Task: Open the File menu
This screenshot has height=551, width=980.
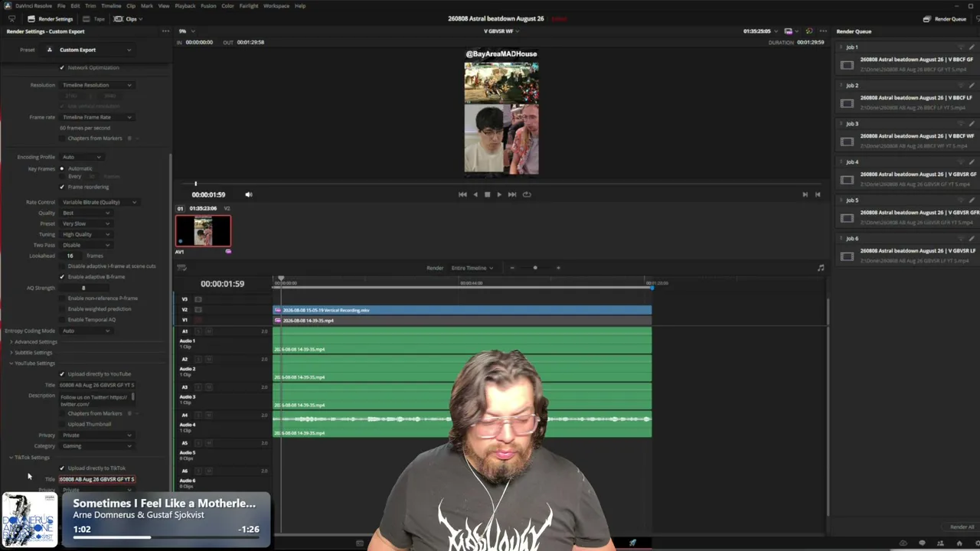Action: pos(61,6)
